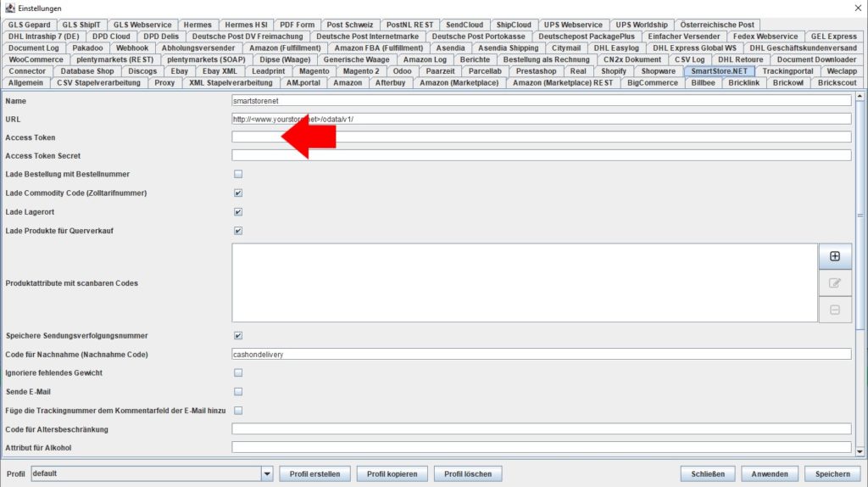Click the Access Token Secret field
The height and width of the screenshot is (487, 868).
click(x=542, y=155)
